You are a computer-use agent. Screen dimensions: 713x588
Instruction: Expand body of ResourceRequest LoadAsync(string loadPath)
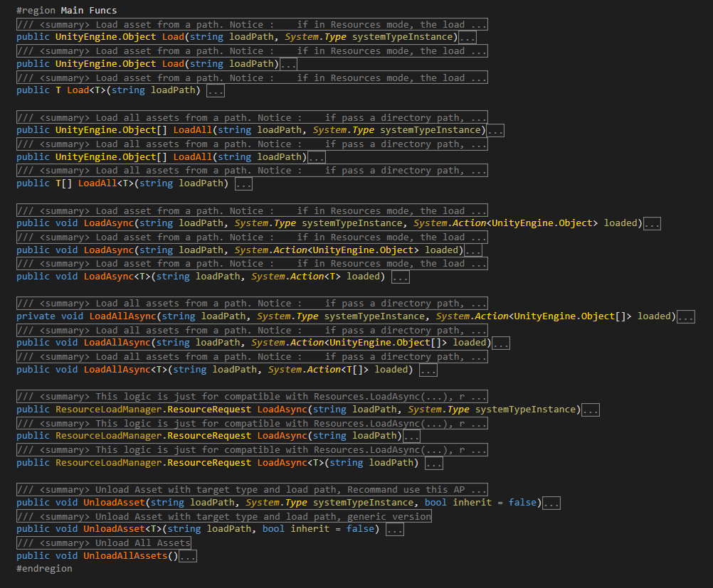(x=411, y=437)
